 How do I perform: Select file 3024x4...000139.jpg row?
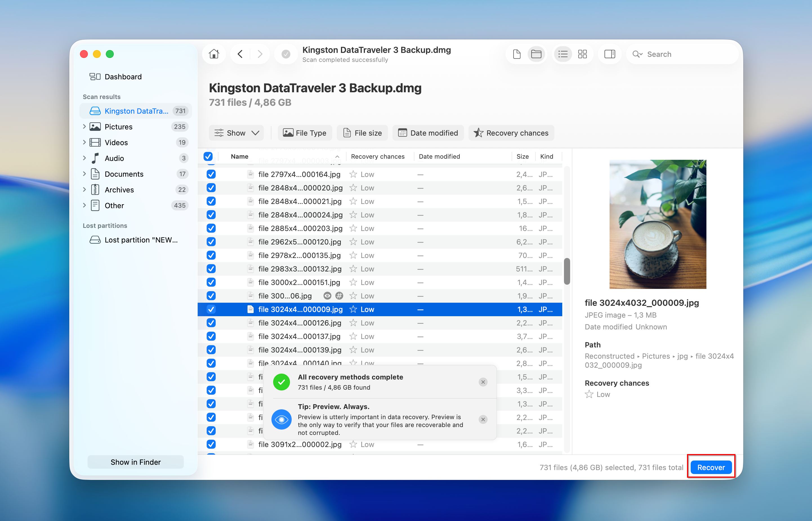pos(380,350)
